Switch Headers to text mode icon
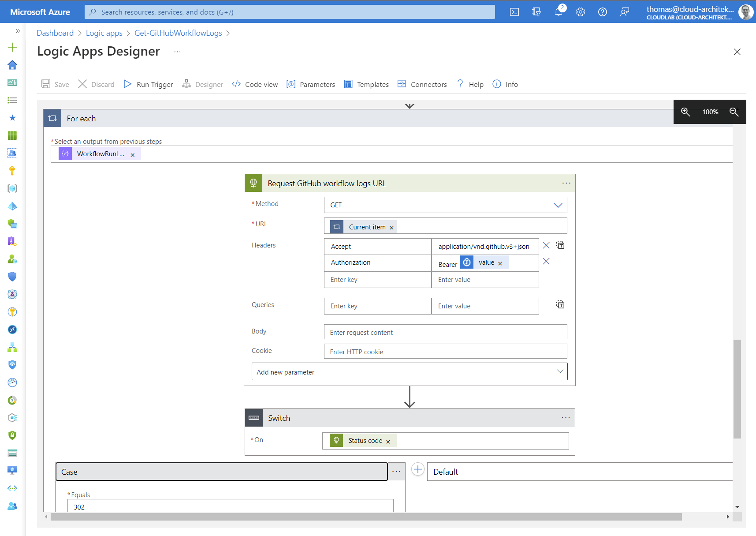Screen dimensions: 756x536 point(560,245)
